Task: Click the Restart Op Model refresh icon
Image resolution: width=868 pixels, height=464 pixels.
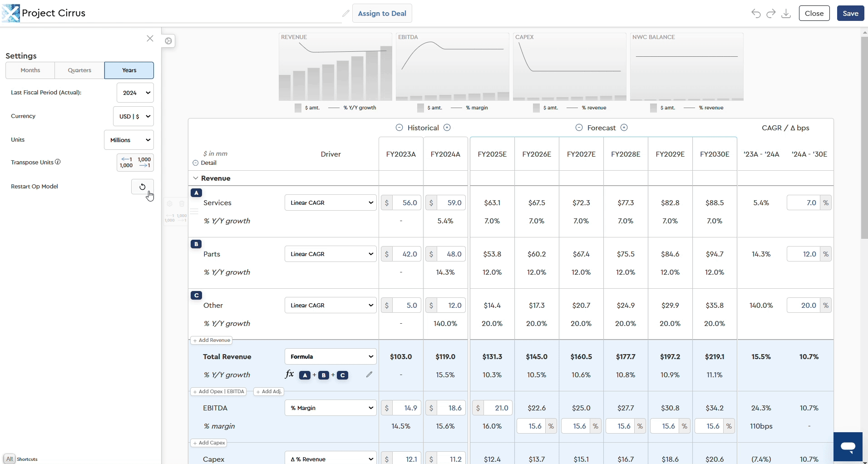Action: (142, 187)
